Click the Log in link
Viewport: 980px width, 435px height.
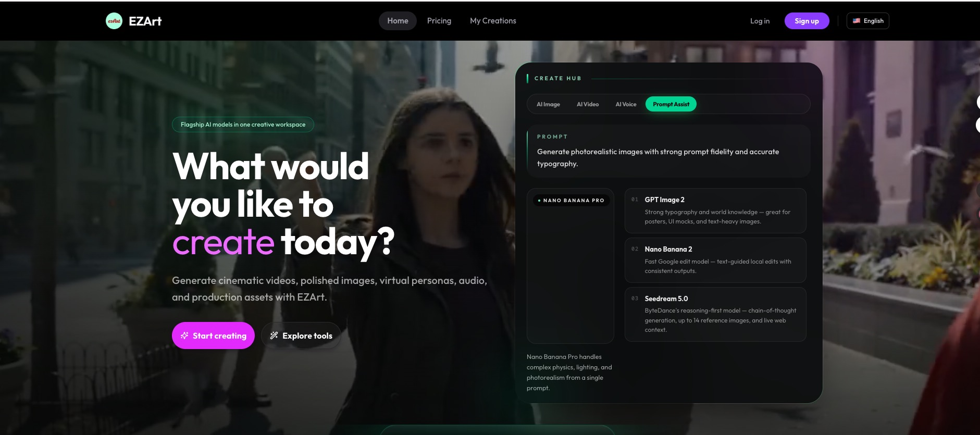[760, 21]
